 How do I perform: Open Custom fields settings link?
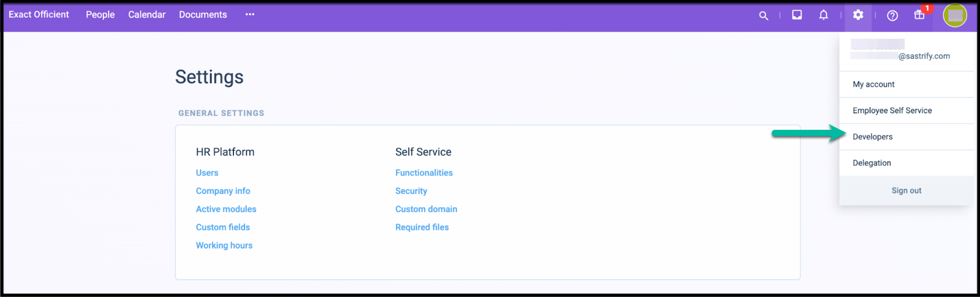click(223, 227)
